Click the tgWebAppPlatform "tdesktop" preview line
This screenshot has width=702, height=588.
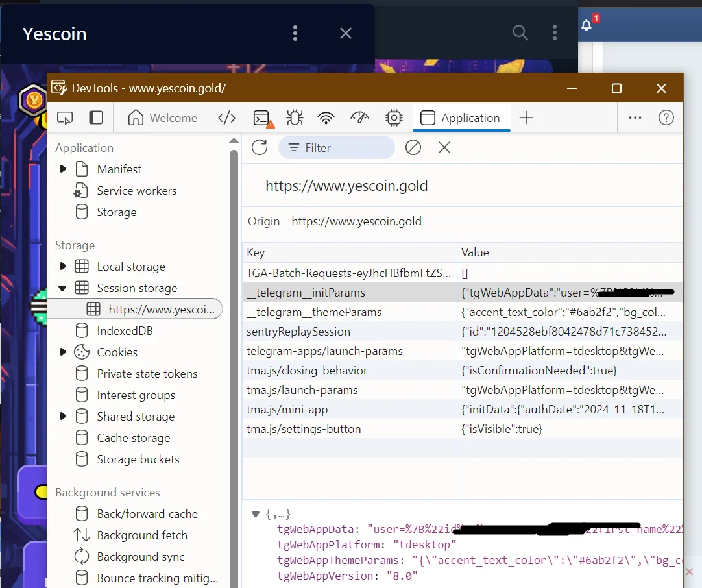pyautogui.click(x=367, y=545)
